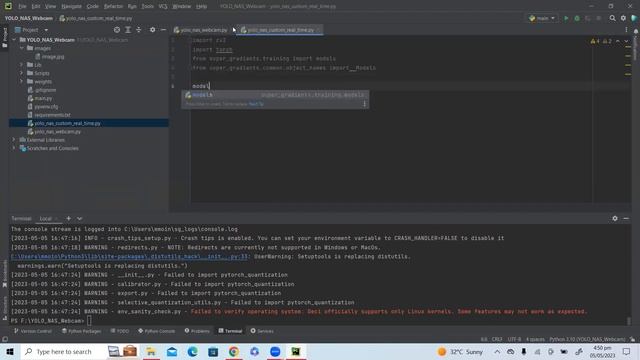The height and width of the screenshot is (360, 640).
Task: Expand Scratches and Consoles node
Action: [14, 148]
